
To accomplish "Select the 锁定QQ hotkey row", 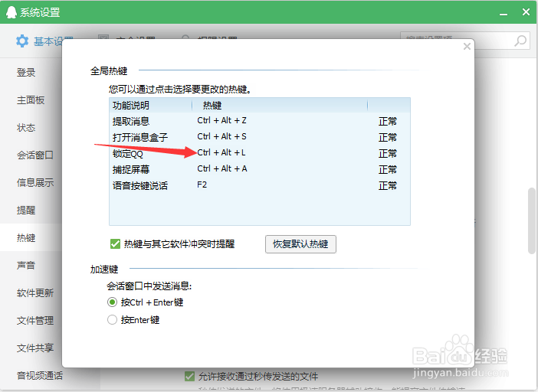I will [x=259, y=153].
